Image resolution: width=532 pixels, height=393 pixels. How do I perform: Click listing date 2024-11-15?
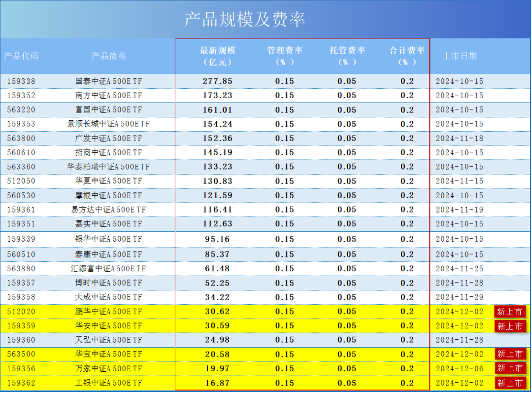(x=460, y=181)
